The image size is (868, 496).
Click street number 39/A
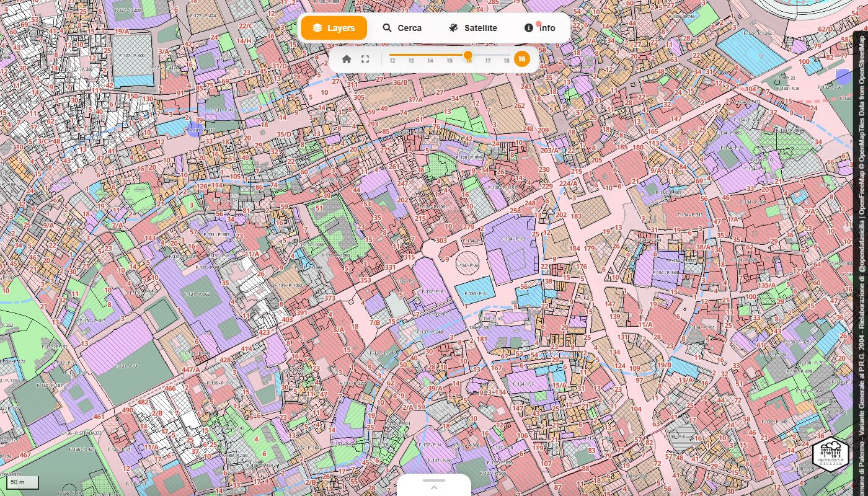(x=435, y=389)
